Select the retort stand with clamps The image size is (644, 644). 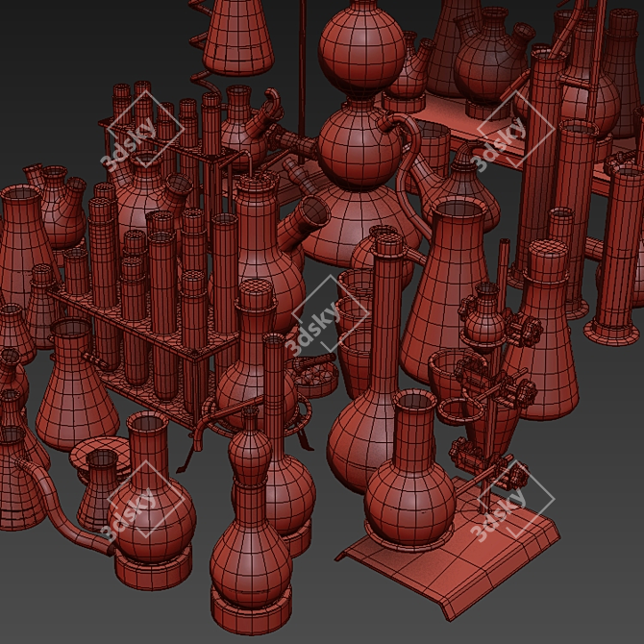pyautogui.click(x=497, y=384)
